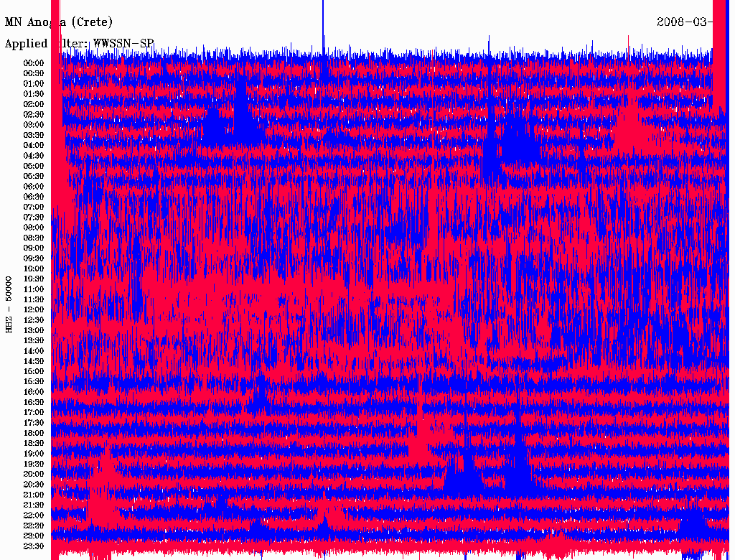Select the 02:00 time label

tap(34, 104)
